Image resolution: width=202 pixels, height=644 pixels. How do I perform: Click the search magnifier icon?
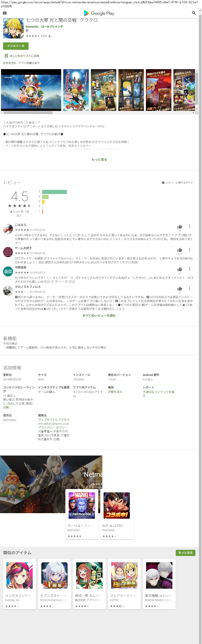point(194,13)
